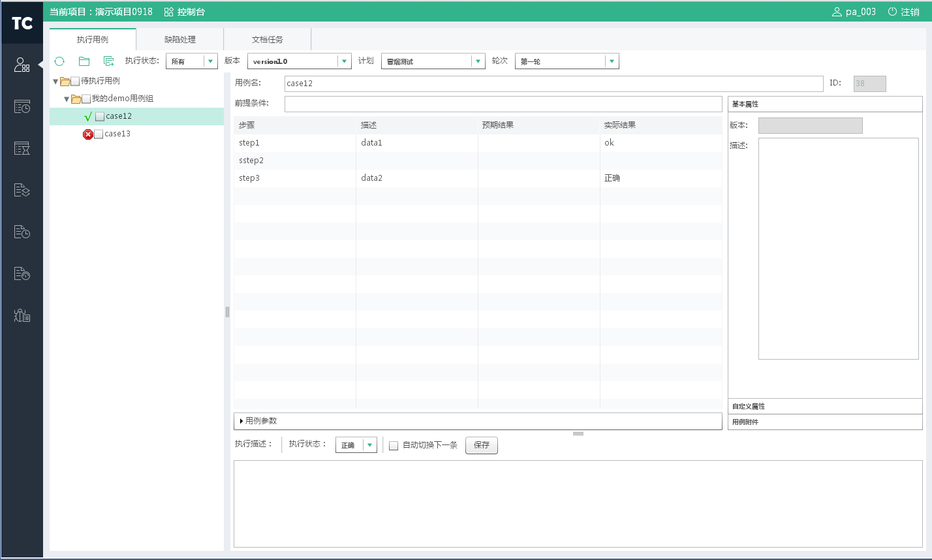This screenshot has width=932, height=560.
Task: Open the 版本 version1.0 dropdown
Action: [x=344, y=61]
